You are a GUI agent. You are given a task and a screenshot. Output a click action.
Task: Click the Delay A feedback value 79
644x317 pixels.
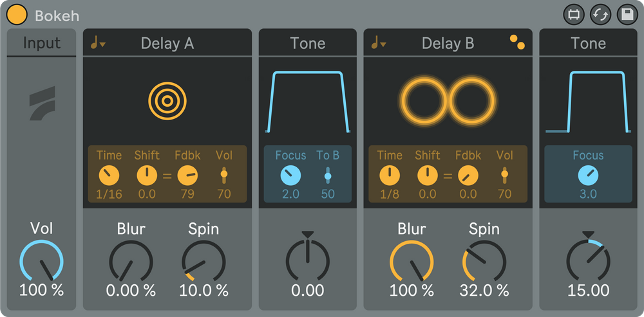[x=187, y=194]
